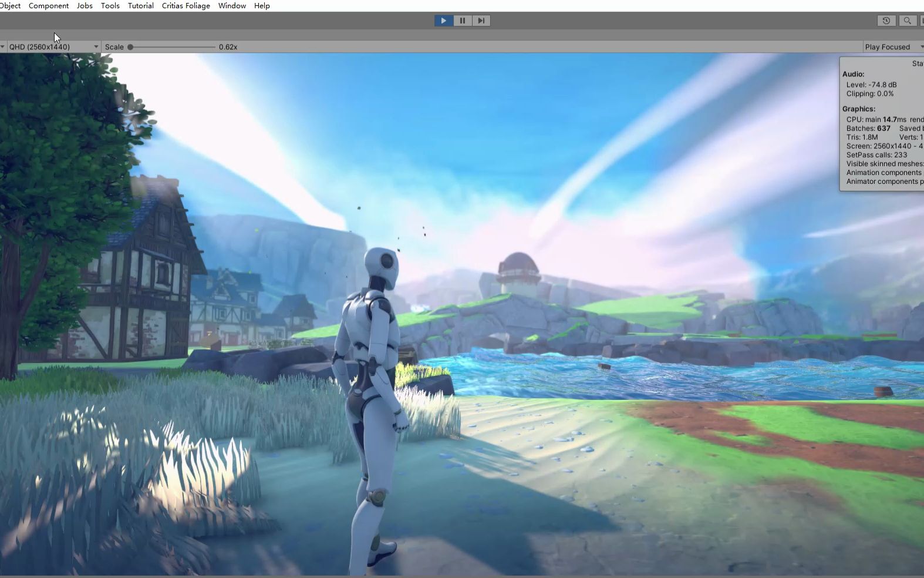924x578 pixels.
Task: Click the Play button to enter play mode
Action: click(443, 21)
